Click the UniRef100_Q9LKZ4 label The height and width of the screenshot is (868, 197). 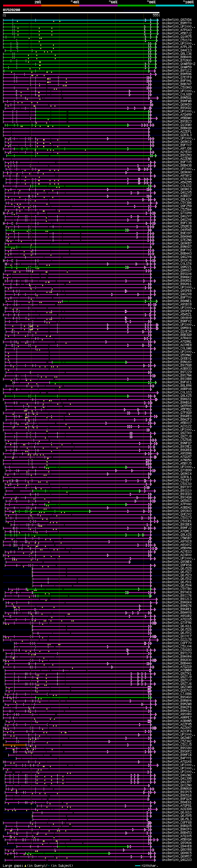(x=177, y=199)
